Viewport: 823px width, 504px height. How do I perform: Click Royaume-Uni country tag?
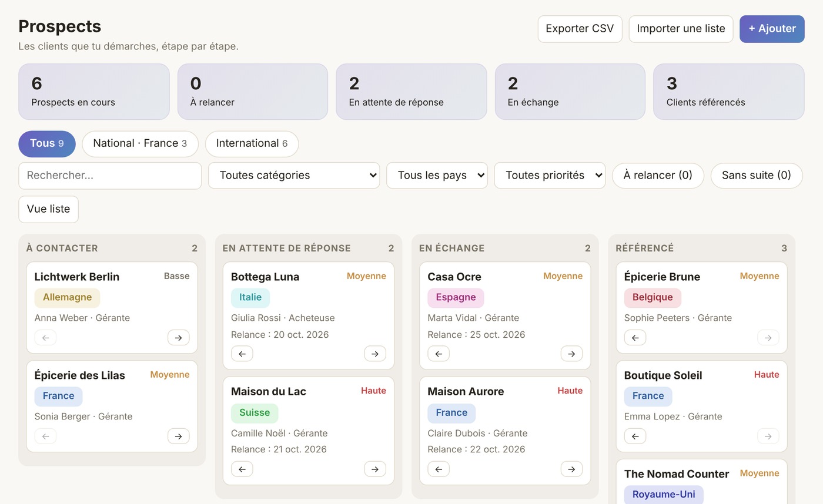pyautogui.click(x=664, y=495)
